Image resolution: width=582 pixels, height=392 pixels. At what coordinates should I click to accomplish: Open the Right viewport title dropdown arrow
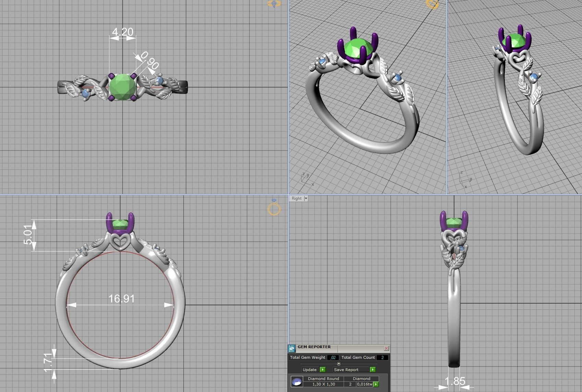tap(306, 198)
